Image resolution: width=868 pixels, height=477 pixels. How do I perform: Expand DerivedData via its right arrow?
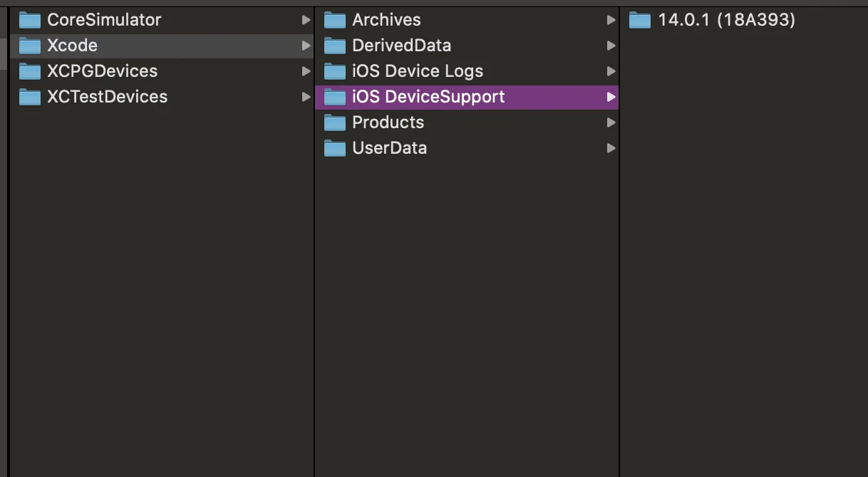(611, 46)
